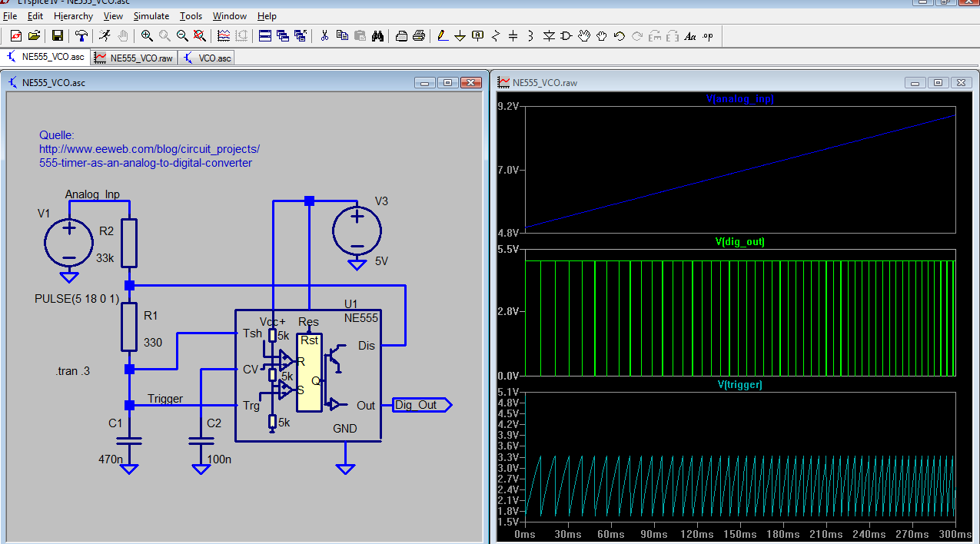
Task: Switch to the NE555_VCO.raw tab
Action: (135, 58)
